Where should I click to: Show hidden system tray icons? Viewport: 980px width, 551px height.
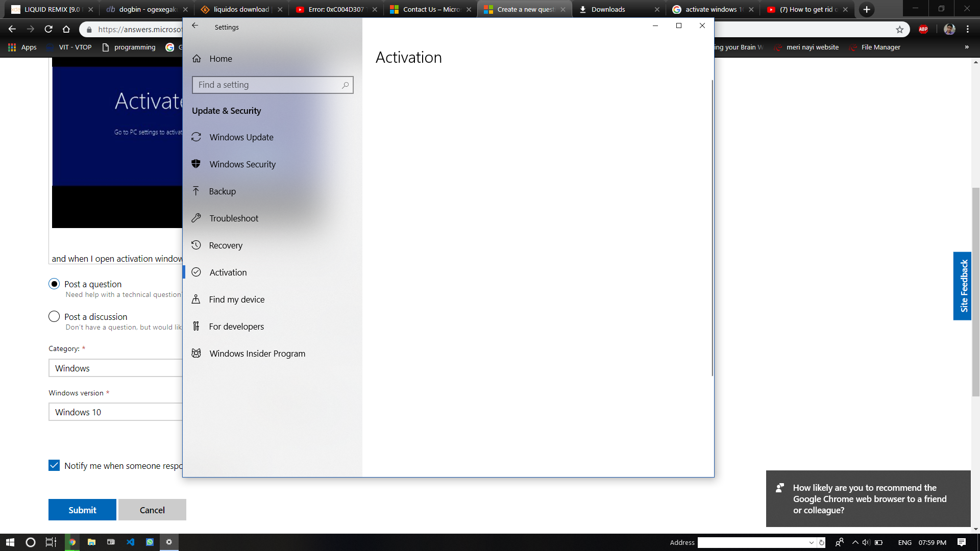point(855,542)
